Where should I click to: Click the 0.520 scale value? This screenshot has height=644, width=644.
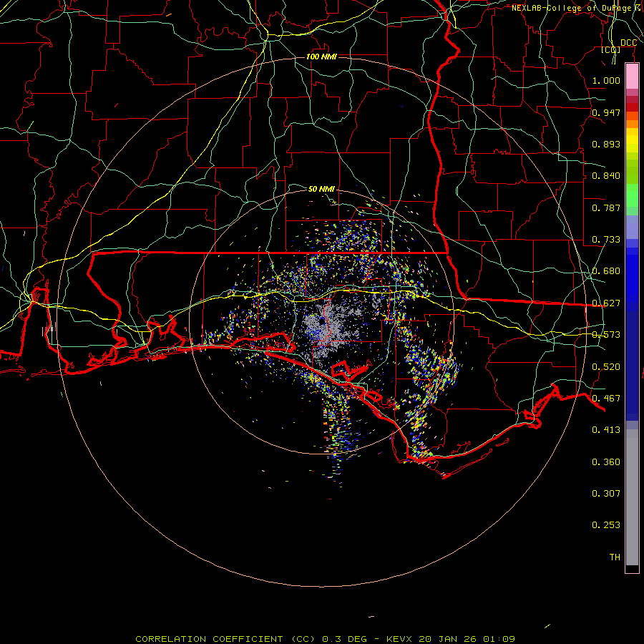click(606, 367)
